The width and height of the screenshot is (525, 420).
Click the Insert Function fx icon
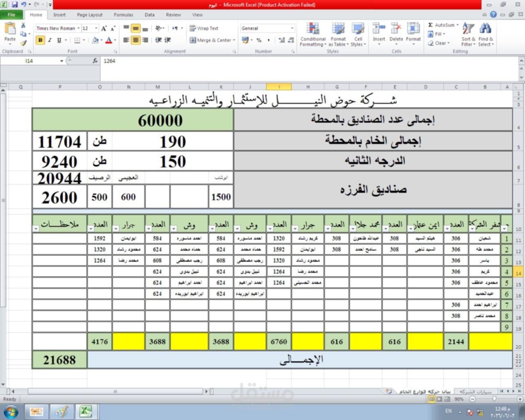coord(95,61)
